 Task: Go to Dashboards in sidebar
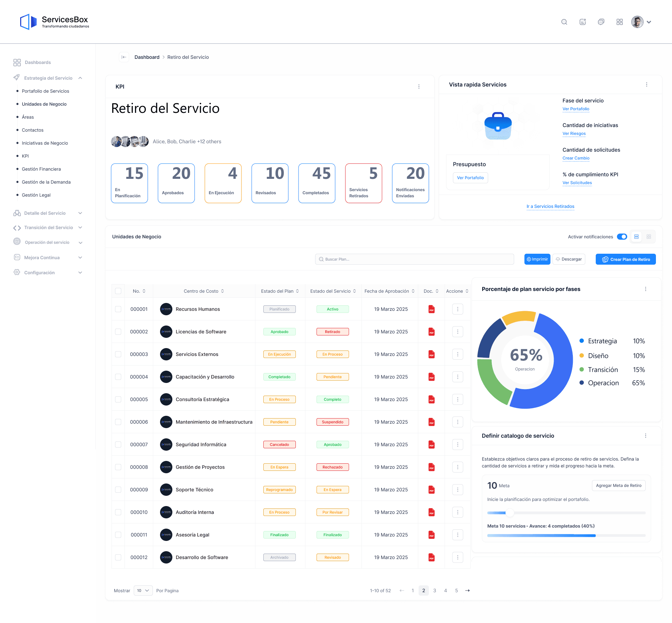38,62
